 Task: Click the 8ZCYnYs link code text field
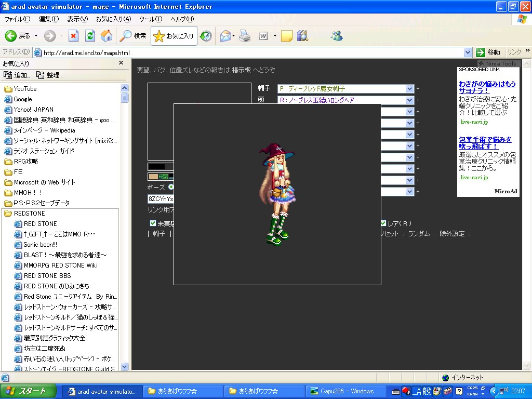(161, 199)
